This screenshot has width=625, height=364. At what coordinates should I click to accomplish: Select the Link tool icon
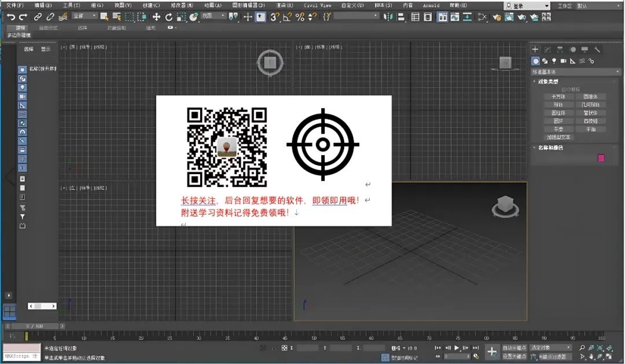[x=38, y=17]
